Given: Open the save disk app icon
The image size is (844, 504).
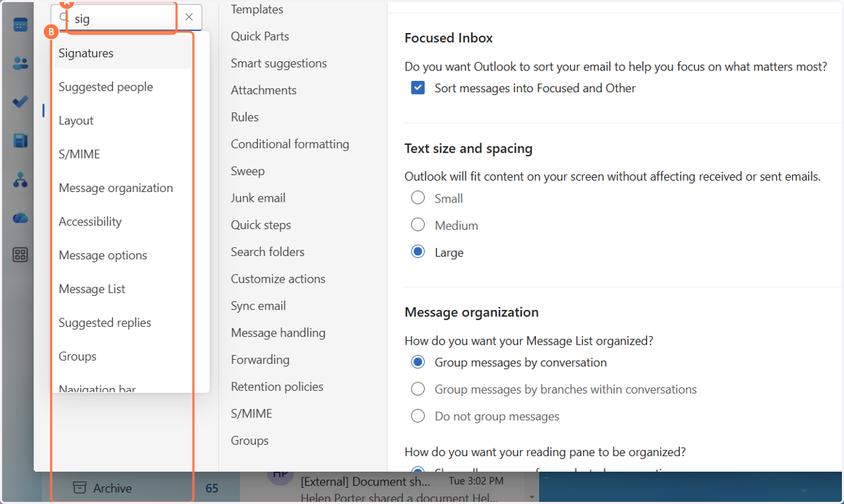Looking at the screenshot, I should 20,141.
